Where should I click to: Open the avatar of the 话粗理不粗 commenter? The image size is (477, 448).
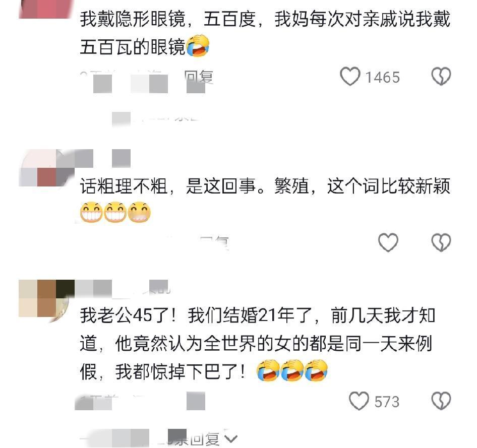point(46,168)
